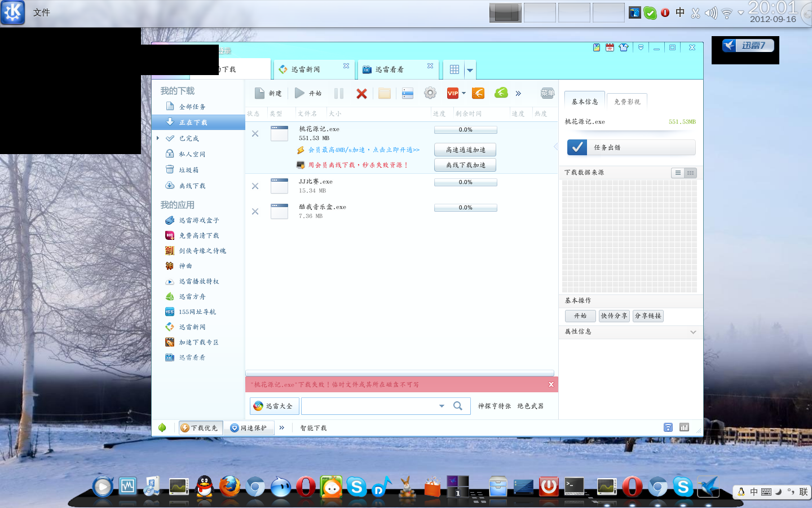Toggle 网速保护 mode in the status bar
The height and width of the screenshot is (508, 812).
point(249,428)
